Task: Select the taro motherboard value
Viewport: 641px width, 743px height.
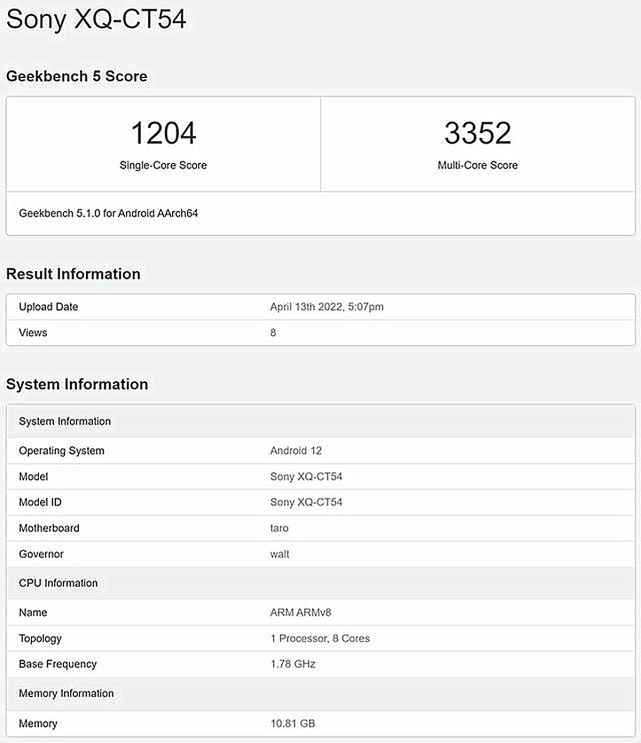Action: pos(280,528)
